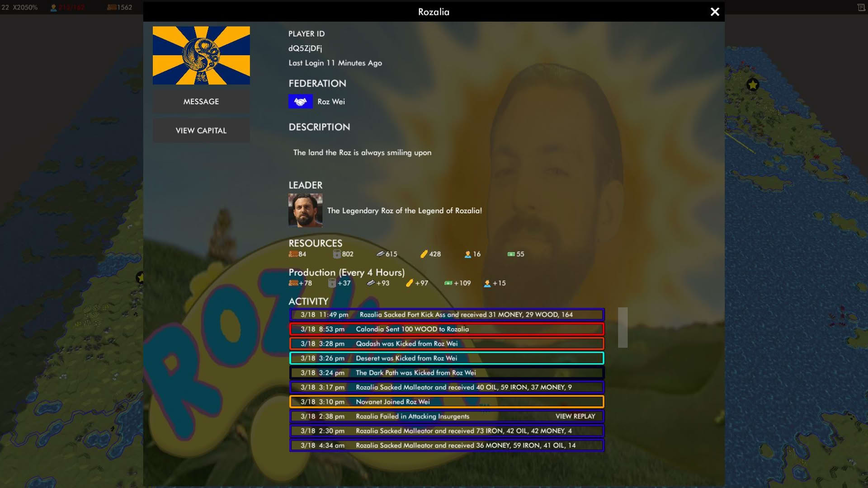The height and width of the screenshot is (488, 868).
Task: Open VIEW REPLAY for the Insurgents attack
Action: 575,416
